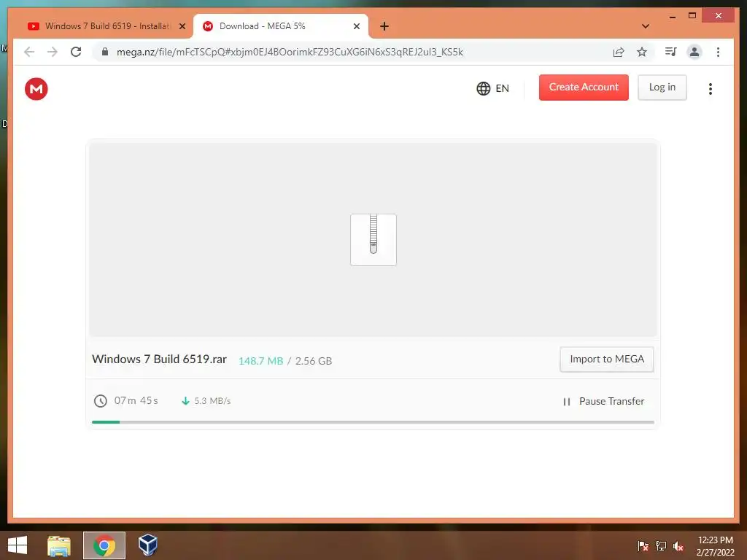The image size is (747, 560).
Task: Click the site lock icon in address bar
Action: [105, 52]
